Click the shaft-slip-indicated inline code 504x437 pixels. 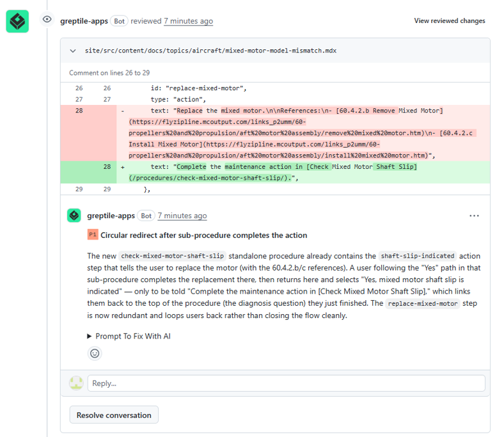pos(418,256)
